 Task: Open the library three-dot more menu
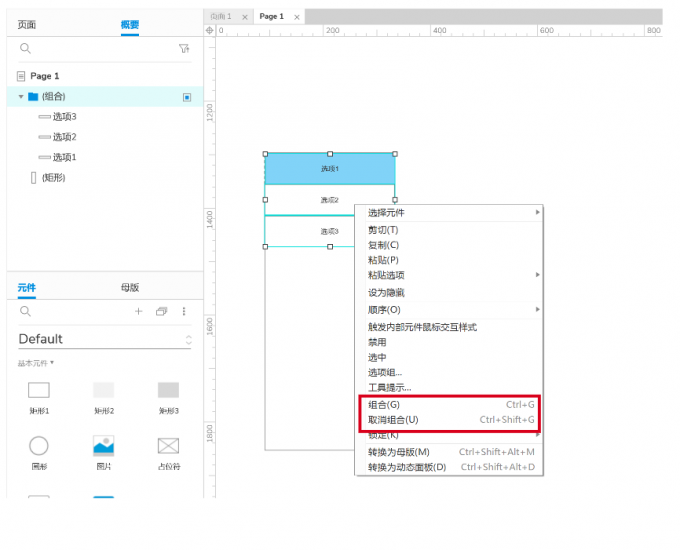point(184,311)
